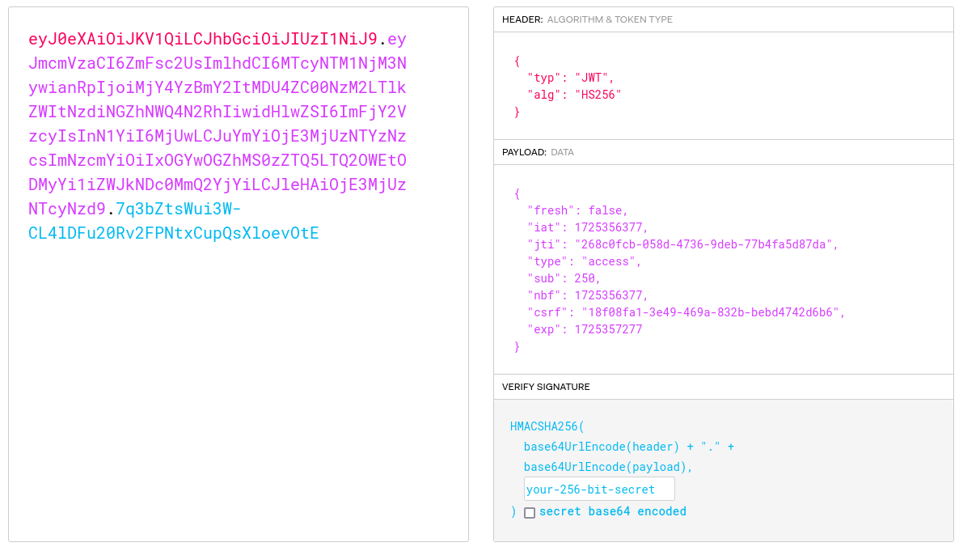Click the "typ": "JWT" line in header
This screenshot has height=551, width=980.
click(x=571, y=78)
